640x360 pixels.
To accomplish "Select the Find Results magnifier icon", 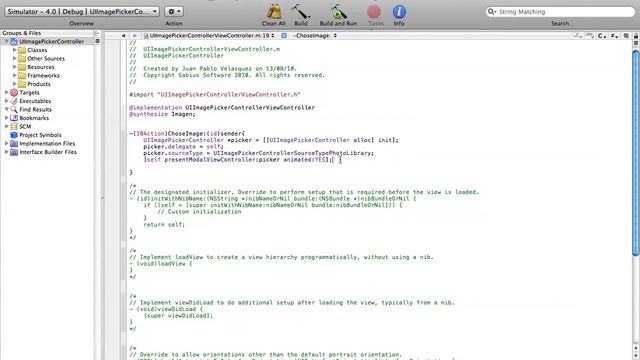I will click(x=14, y=109).
